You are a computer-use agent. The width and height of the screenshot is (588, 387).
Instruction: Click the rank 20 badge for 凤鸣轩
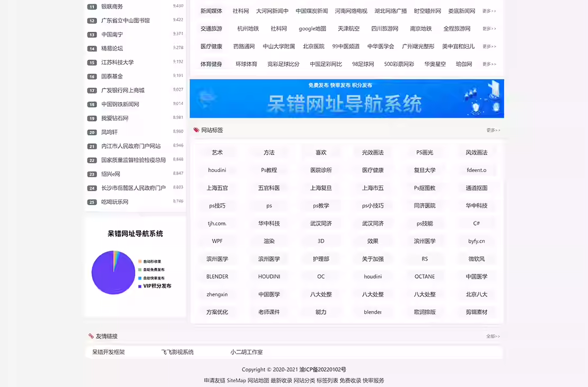point(92,132)
